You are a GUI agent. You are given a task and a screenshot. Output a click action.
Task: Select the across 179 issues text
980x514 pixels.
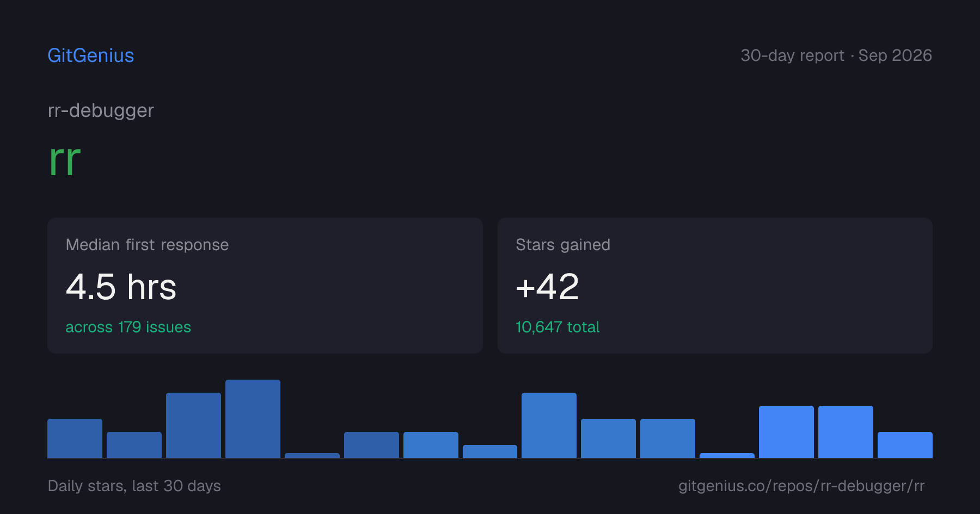click(x=128, y=327)
